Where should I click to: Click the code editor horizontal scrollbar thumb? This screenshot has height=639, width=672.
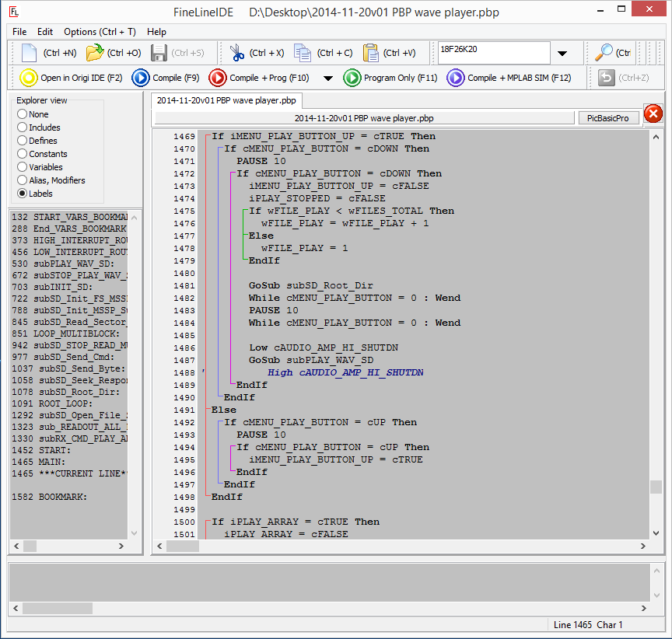(183, 546)
